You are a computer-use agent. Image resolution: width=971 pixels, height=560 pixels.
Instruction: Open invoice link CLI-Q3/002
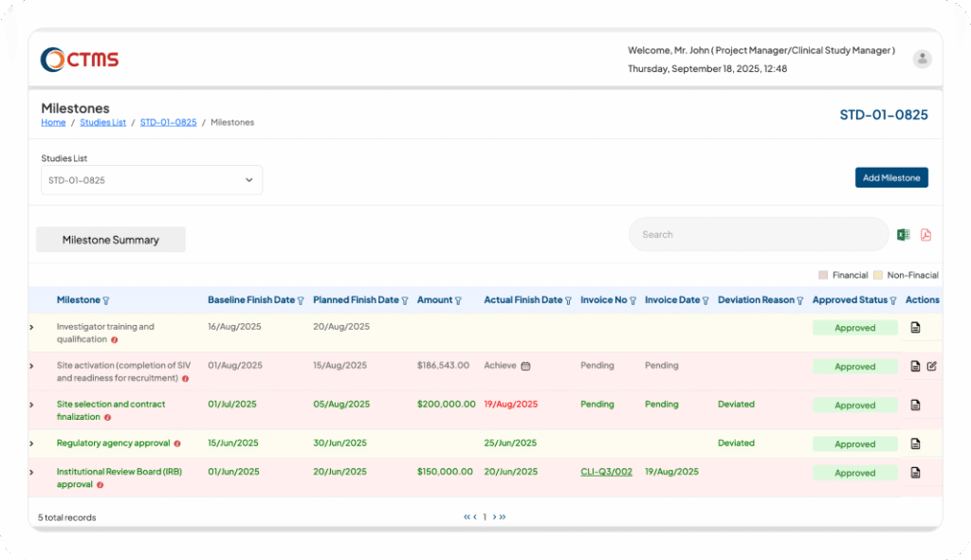coord(606,472)
